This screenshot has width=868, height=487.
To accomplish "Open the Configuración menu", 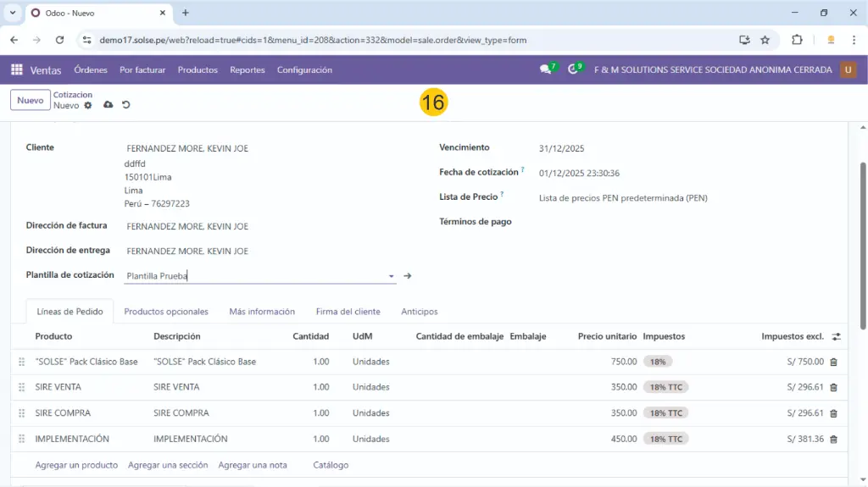I will (304, 70).
